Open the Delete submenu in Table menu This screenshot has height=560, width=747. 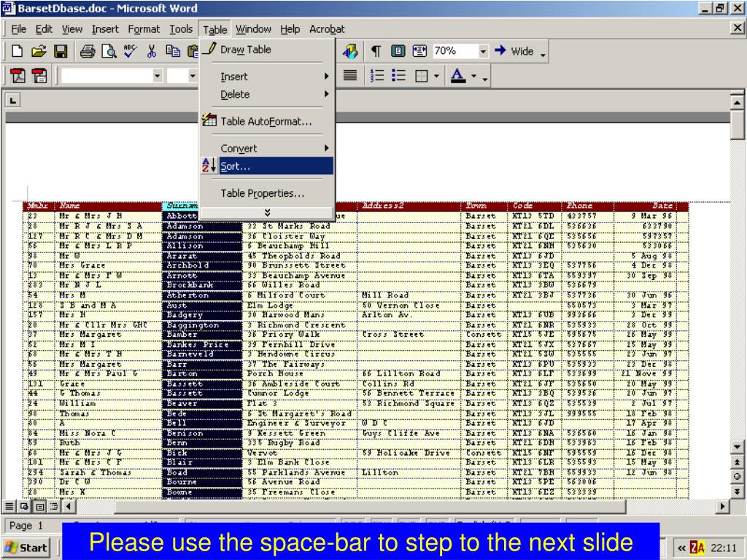(x=267, y=94)
